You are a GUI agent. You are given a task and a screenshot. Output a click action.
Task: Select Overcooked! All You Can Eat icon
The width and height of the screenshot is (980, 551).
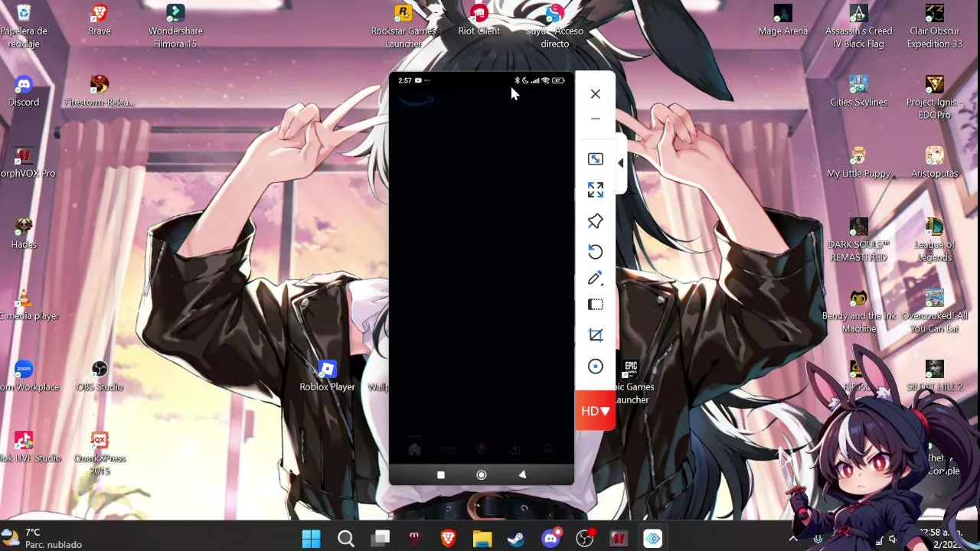click(x=934, y=311)
